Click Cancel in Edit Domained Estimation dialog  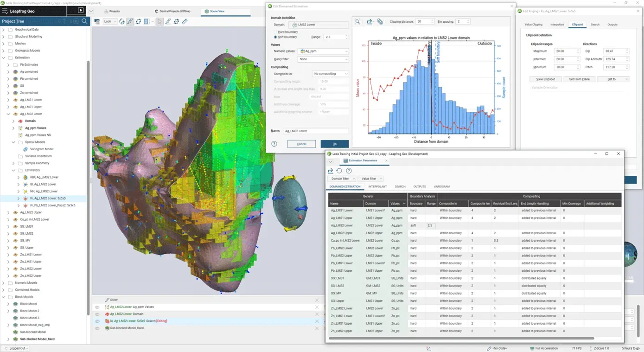pos(301,144)
